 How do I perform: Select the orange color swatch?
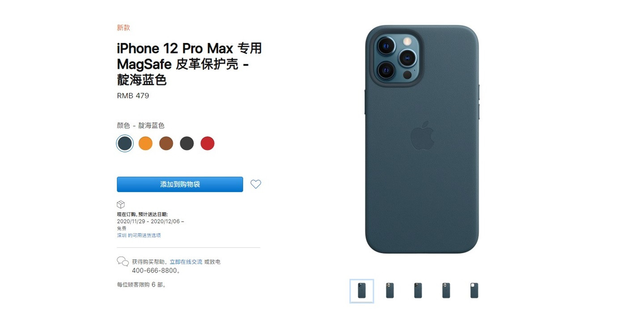145,143
